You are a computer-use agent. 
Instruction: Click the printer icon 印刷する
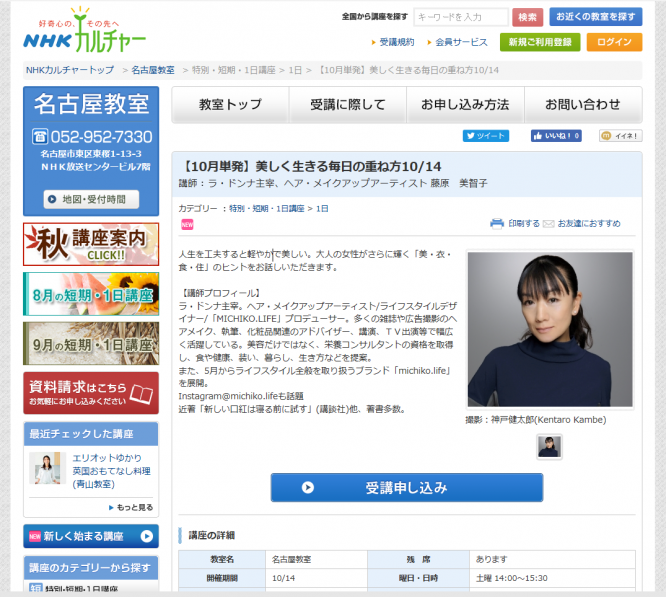[x=497, y=223]
